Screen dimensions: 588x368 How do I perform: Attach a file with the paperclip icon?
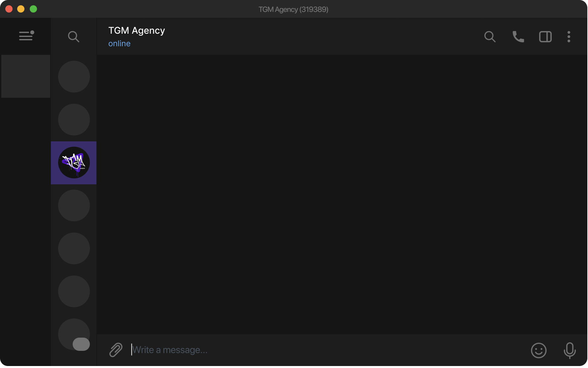click(x=116, y=350)
